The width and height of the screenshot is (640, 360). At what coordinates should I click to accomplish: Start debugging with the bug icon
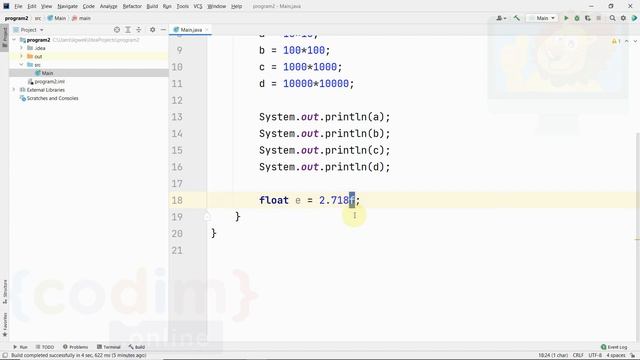(x=577, y=18)
